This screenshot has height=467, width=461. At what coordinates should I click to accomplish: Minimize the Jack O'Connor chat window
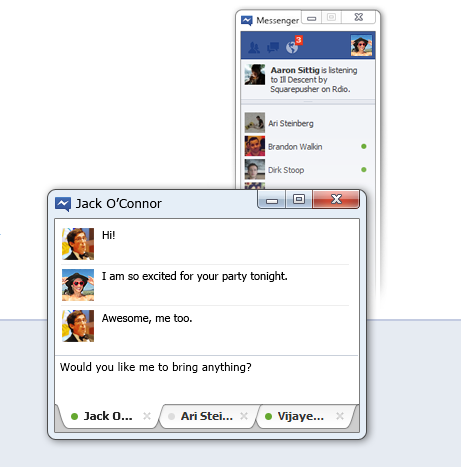point(272,200)
